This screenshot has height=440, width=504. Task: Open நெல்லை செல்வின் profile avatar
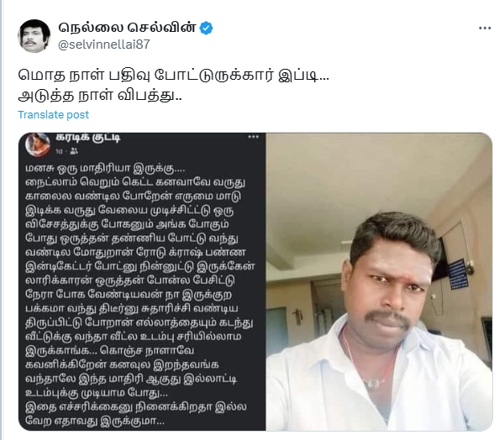34,35
